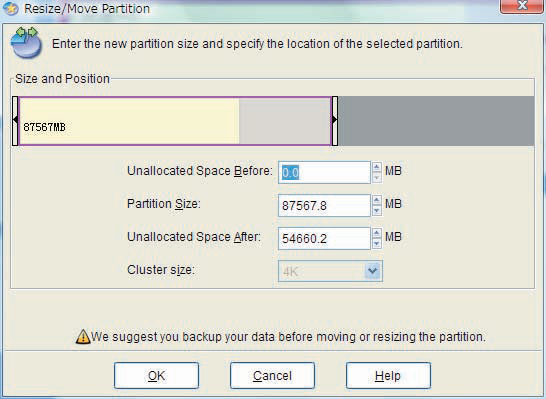Click the dialog title bar app icon
546x399 pixels.
point(11,8)
